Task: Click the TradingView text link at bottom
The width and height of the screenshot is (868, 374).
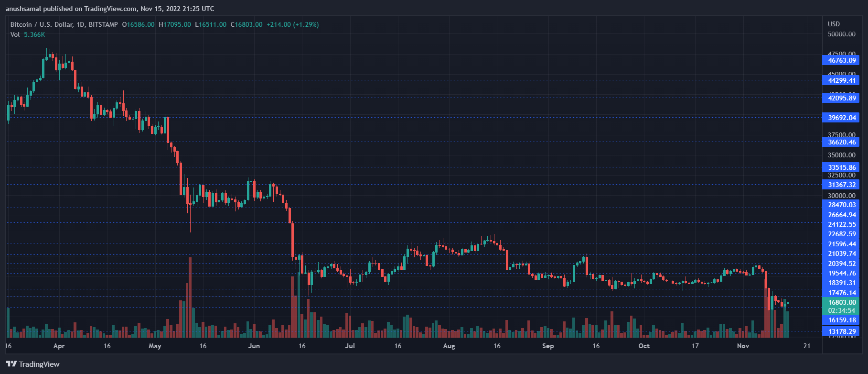Action: (39, 364)
